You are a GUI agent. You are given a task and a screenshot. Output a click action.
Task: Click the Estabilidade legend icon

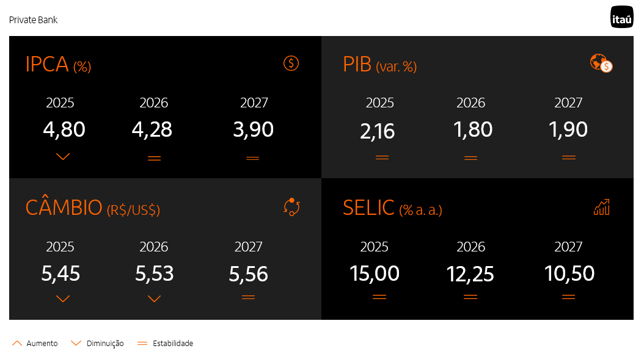[x=142, y=344]
